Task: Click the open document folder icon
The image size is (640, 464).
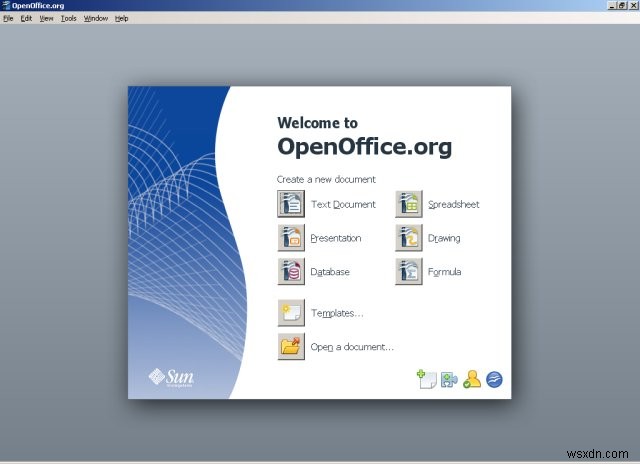Action: tap(291, 346)
